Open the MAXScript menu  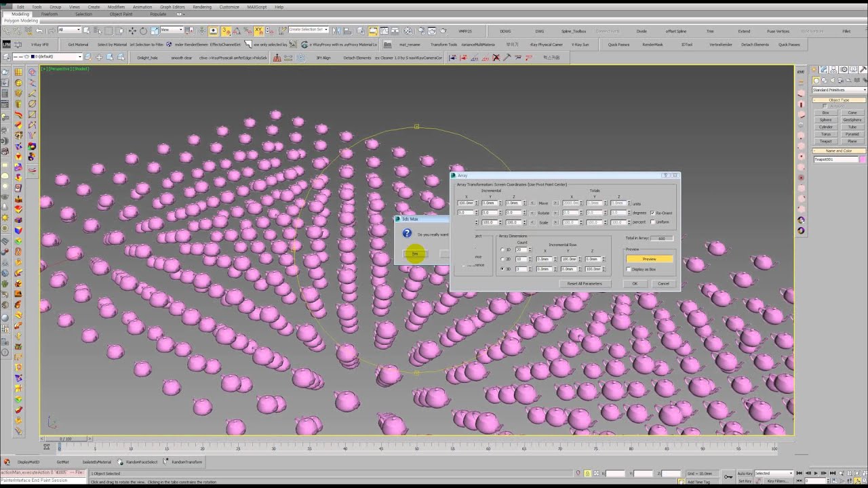257,7
